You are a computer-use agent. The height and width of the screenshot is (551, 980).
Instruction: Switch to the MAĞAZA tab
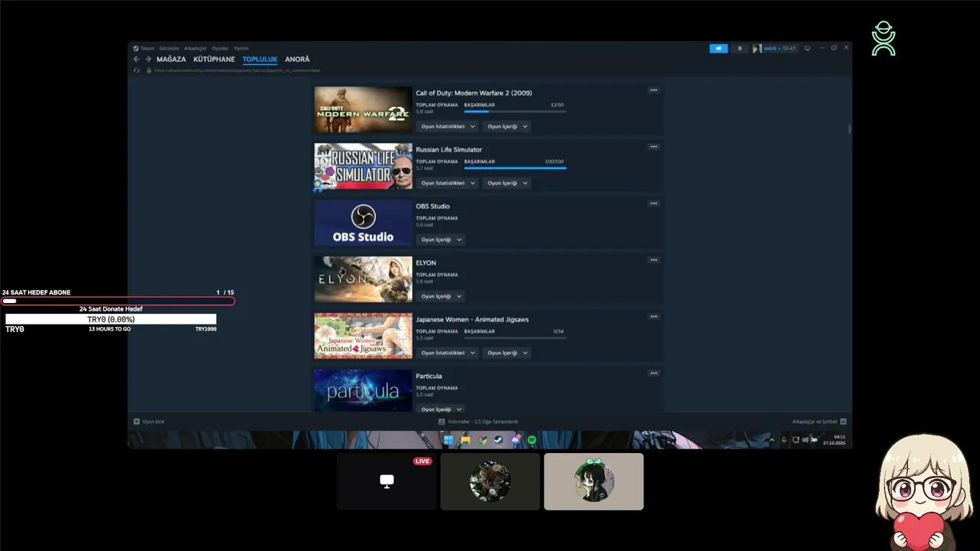171,59
